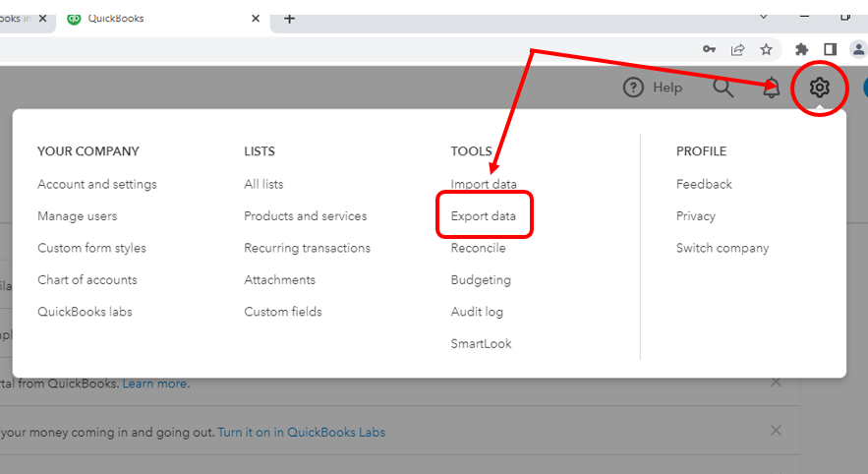Open the notifications bell icon
Screen dimensions: 868x474
pos(771,88)
